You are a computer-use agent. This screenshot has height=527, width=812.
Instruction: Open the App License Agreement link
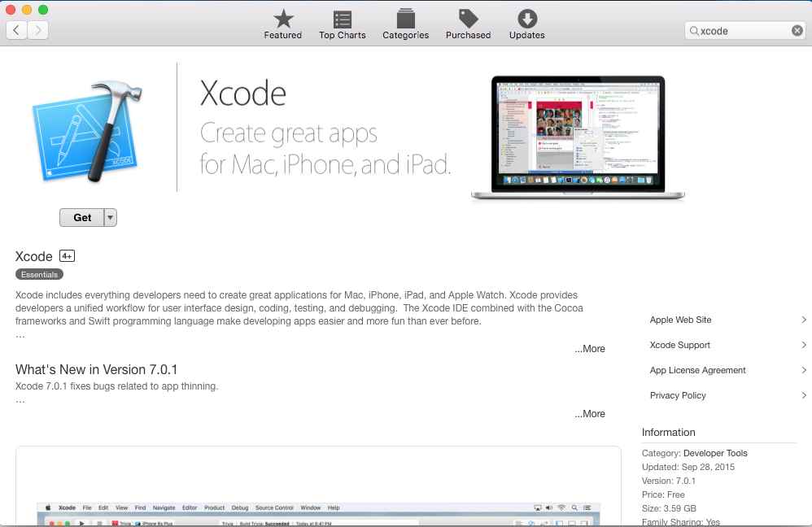(697, 370)
